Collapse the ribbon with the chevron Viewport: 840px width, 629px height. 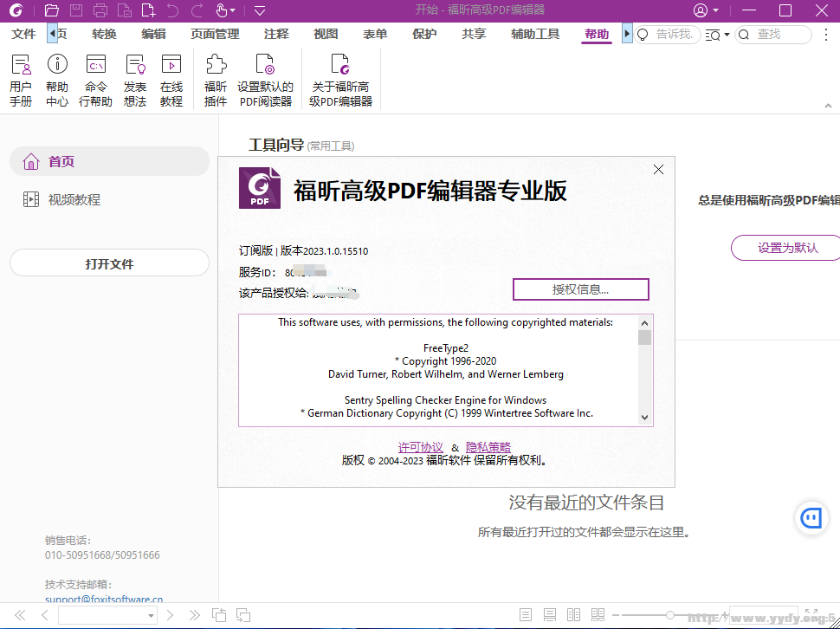pos(828,106)
